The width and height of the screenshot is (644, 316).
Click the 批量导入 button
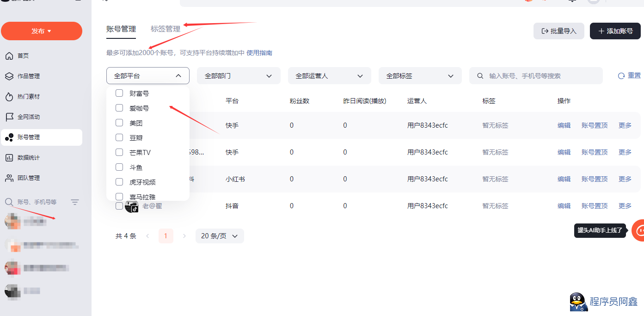pyautogui.click(x=558, y=31)
